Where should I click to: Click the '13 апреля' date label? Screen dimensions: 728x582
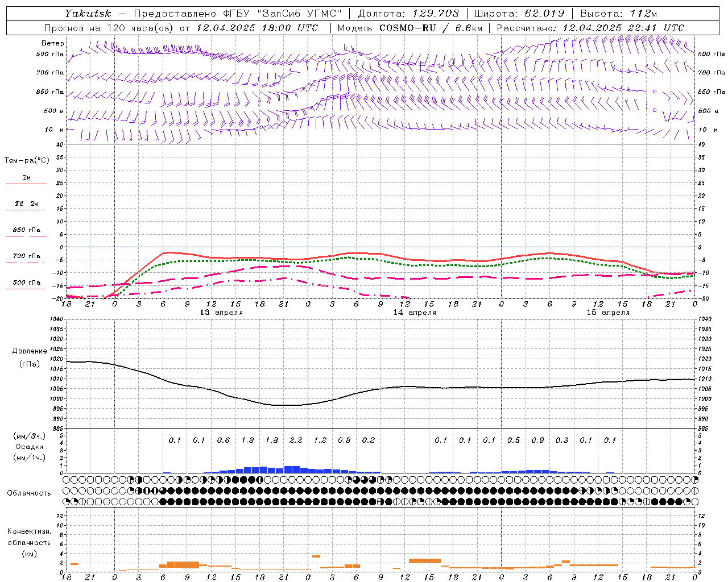tap(221, 313)
